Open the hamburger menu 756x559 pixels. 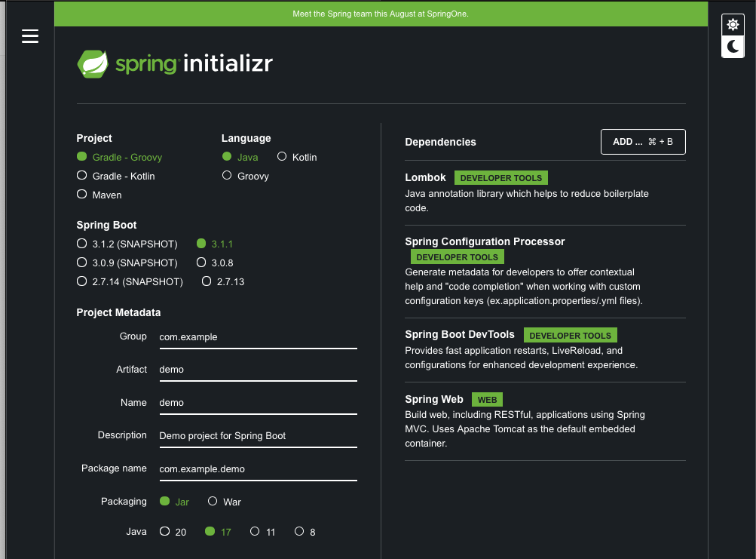[30, 36]
